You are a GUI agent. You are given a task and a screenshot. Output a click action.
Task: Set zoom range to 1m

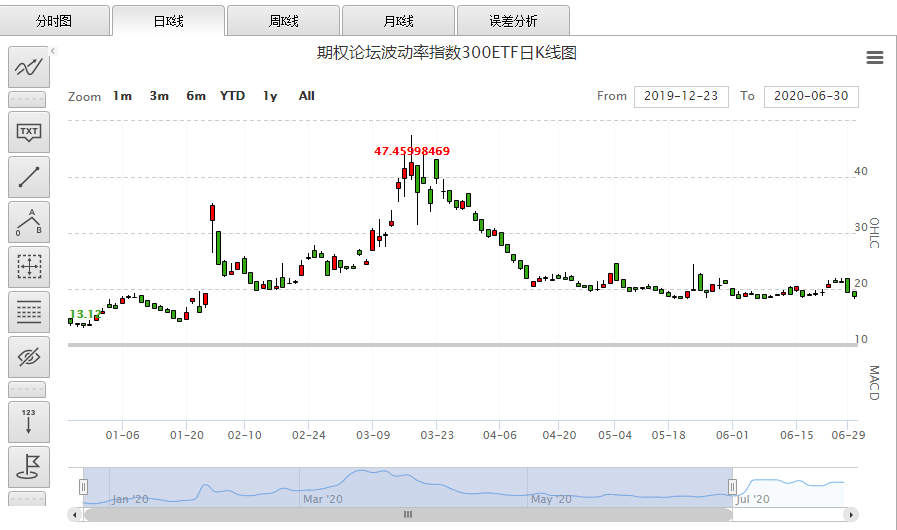(x=122, y=96)
